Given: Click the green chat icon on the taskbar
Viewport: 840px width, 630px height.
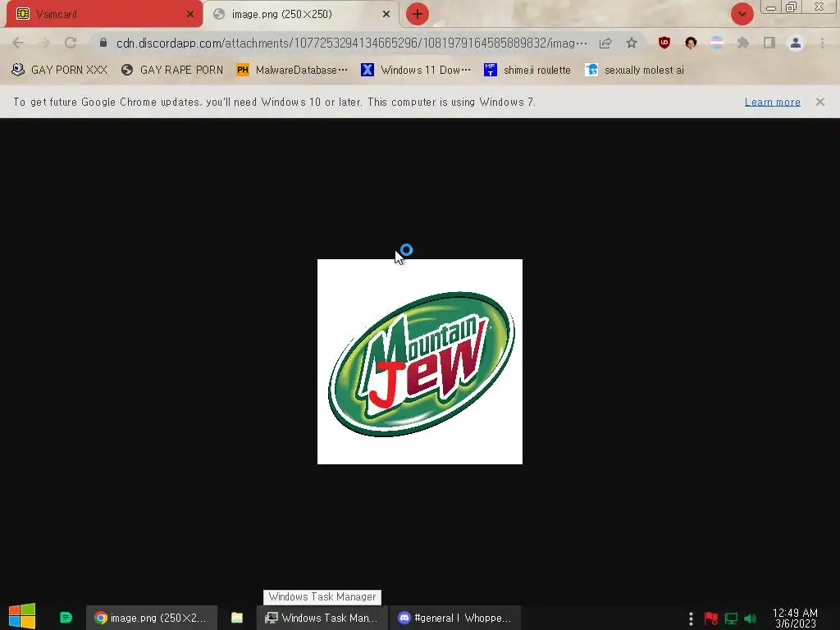Looking at the screenshot, I should (x=66, y=618).
